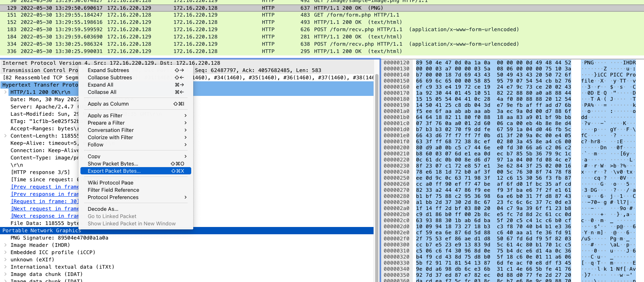The height and width of the screenshot is (282, 644).
Task: Open Wiki Protocol Page entry
Action: [110, 183]
